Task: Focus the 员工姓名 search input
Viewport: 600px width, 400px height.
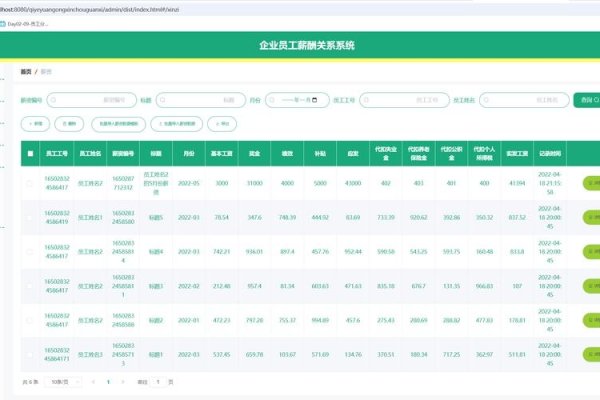Action: [x=524, y=100]
